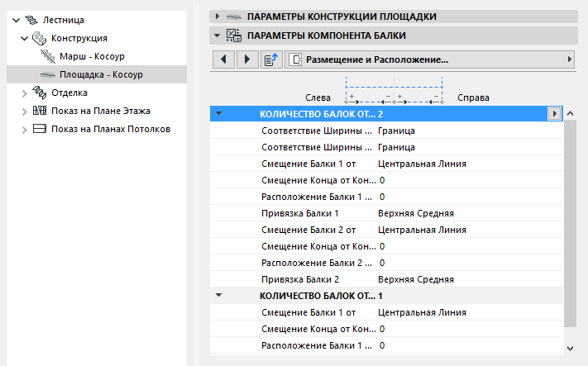
Task: Click Расположение Балки 2 ... row
Action: coord(386,263)
